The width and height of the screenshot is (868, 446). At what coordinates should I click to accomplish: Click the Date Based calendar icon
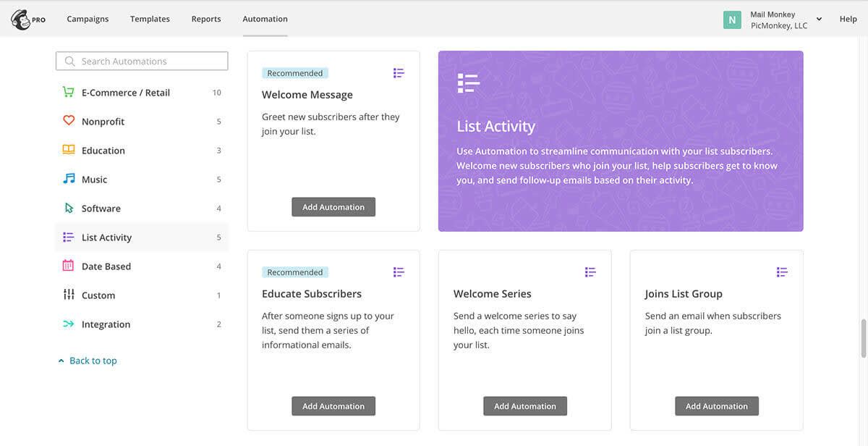coord(69,266)
